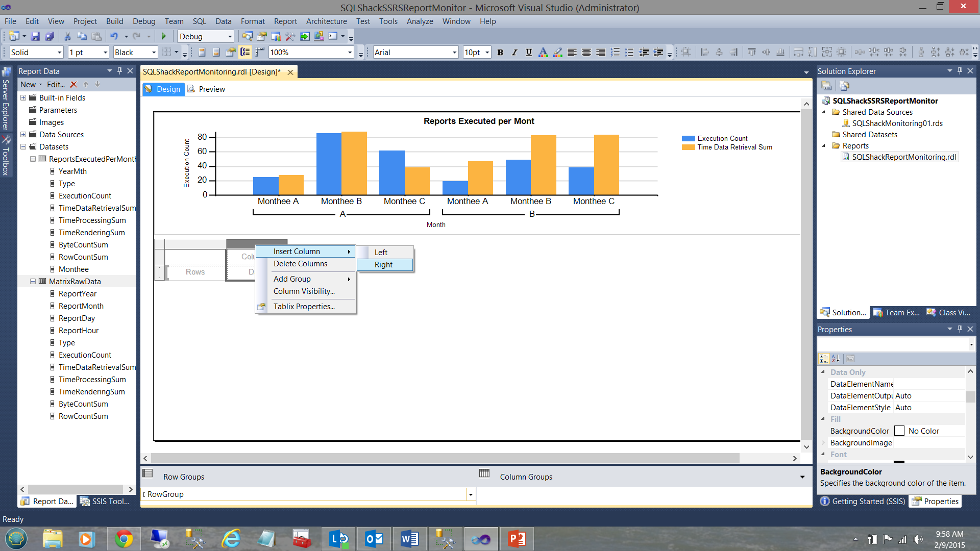Collapse the MatrixRawData dataset node
This screenshot has width=980, height=551.
33,281
